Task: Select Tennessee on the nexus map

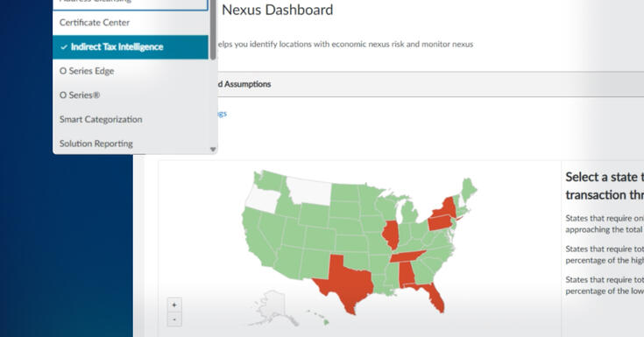Action: tap(407, 257)
